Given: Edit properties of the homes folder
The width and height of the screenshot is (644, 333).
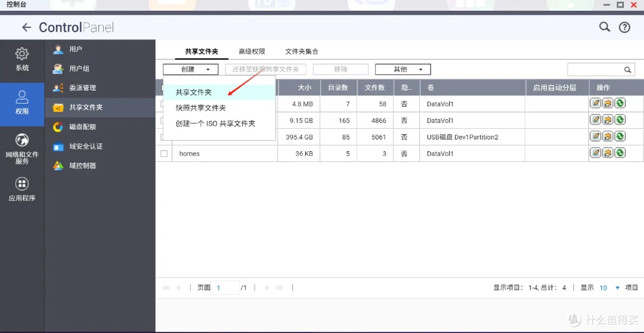Looking at the screenshot, I should coord(595,153).
